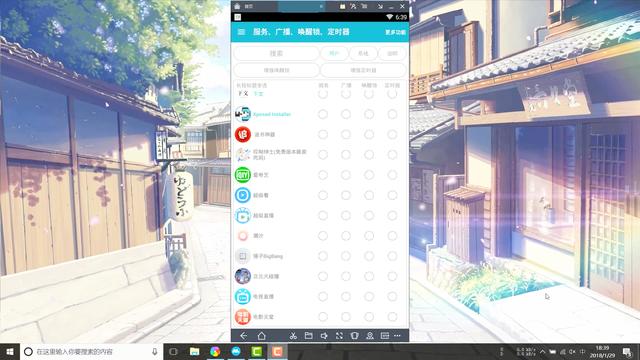The height and width of the screenshot is (360, 640).
Task: Enable 广播 circle for Xposed Installer
Action: [x=346, y=114]
